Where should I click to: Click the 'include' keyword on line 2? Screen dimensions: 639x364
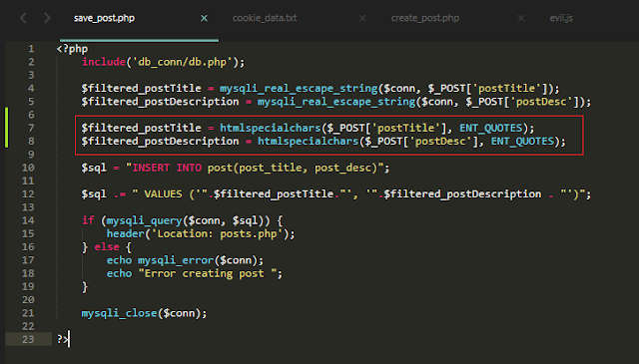(104, 62)
